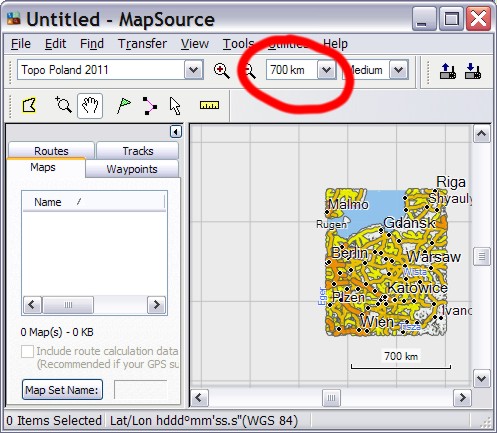Open the File menu
The image size is (497, 433).
pyautogui.click(x=21, y=44)
